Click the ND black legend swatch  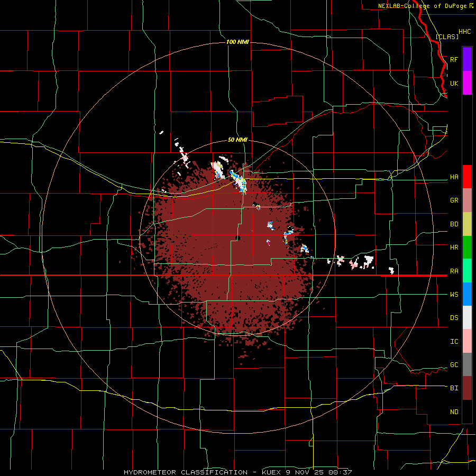click(x=467, y=411)
